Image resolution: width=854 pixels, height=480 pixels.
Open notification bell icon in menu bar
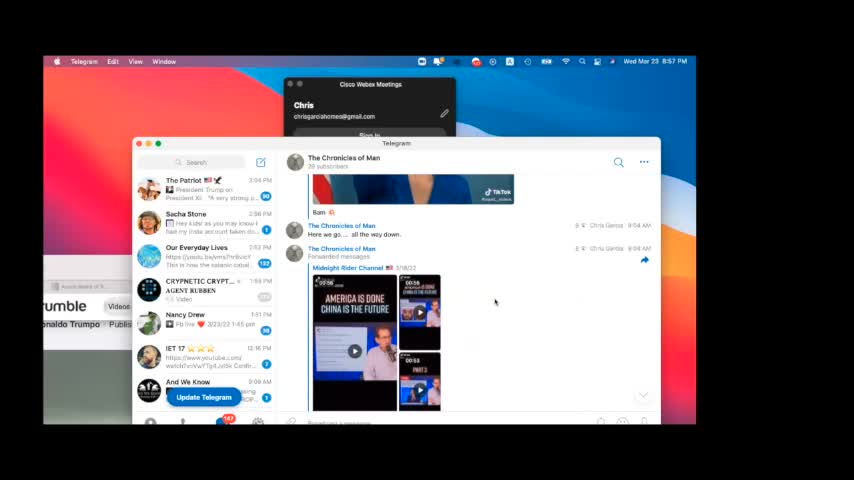click(438, 62)
